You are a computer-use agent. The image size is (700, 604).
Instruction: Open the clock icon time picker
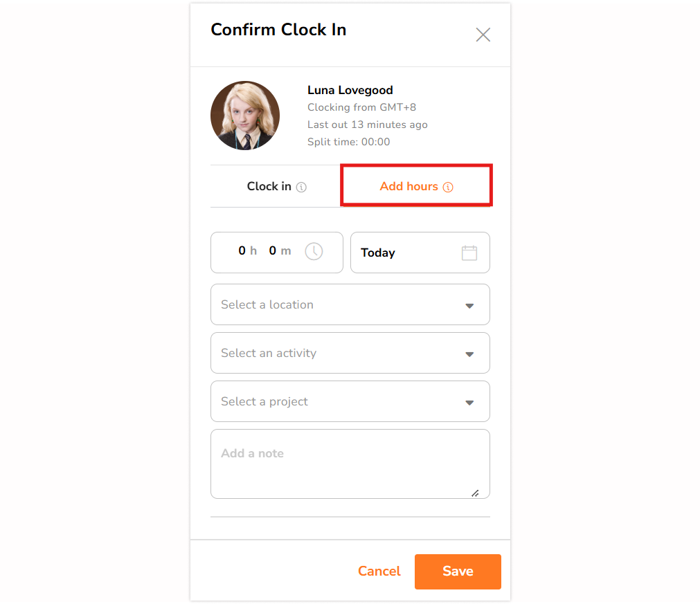tap(314, 252)
